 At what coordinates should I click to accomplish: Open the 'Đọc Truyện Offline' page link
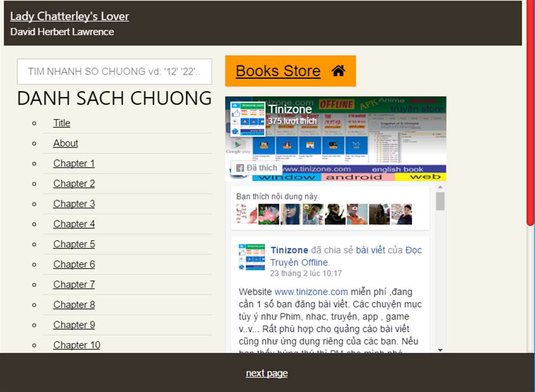(346, 256)
